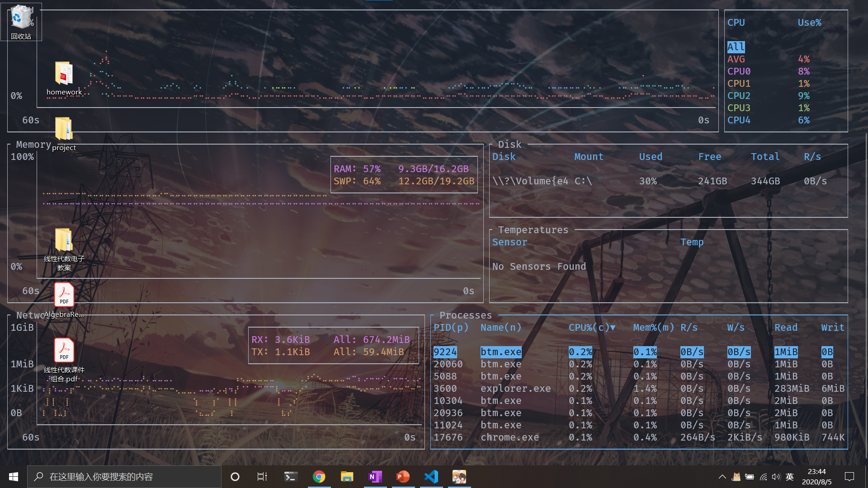Sort processes by CPU% column header
Viewport: 868px width, 488px height.
click(x=591, y=328)
